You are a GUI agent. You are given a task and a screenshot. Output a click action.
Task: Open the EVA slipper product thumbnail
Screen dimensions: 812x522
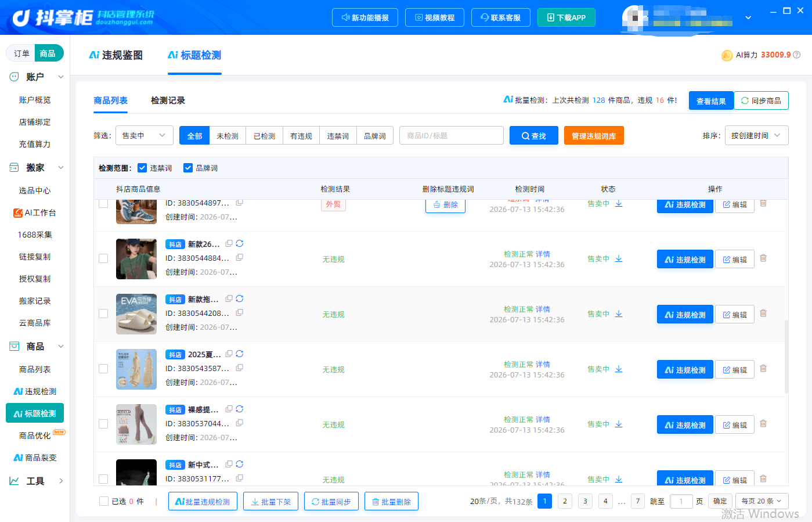pos(136,314)
